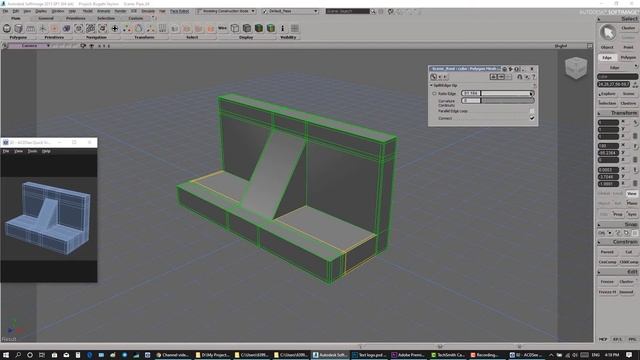The image size is (640, 360).
Task: Open the Animate menu
Action: coord(103,11)
